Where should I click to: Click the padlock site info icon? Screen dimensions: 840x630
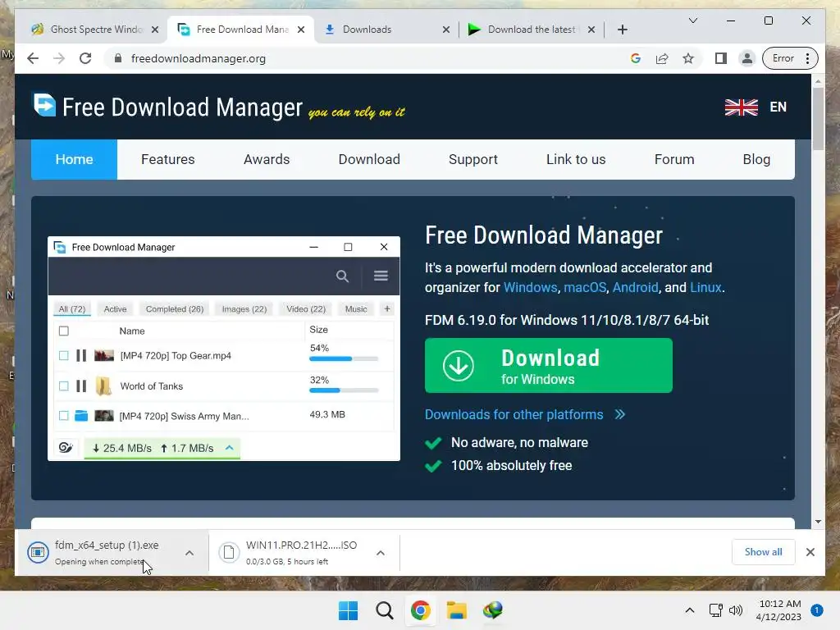pyautogui.click(x=118, y=58)
